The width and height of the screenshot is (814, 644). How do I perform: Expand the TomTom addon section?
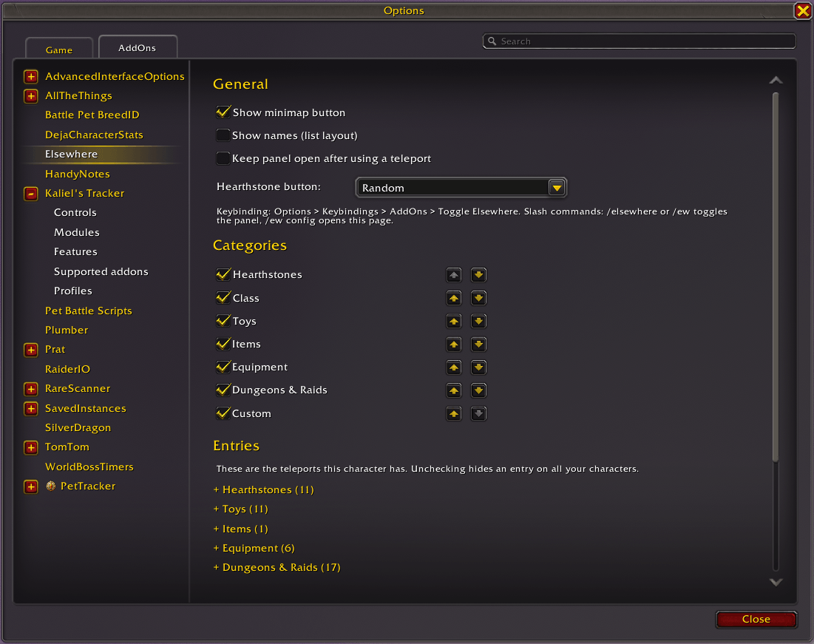(31, 447)
